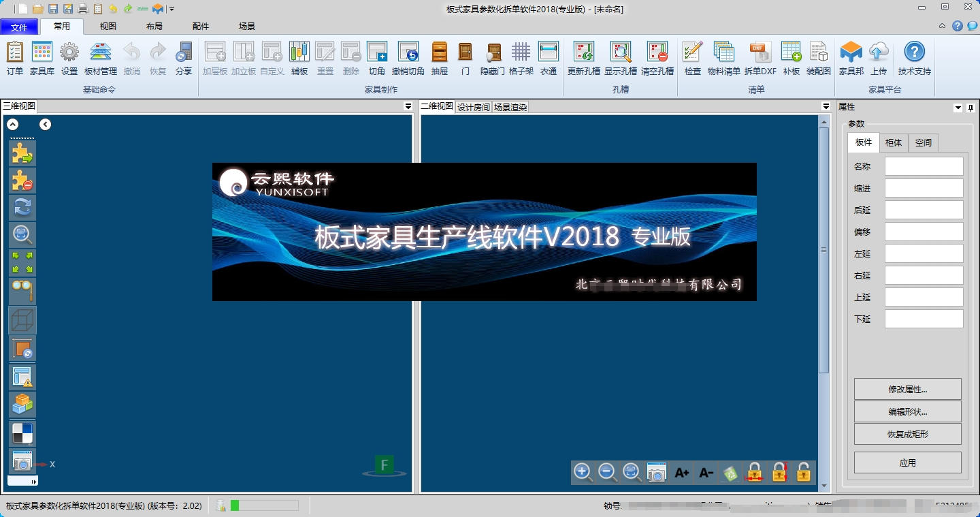
Task: Open the 场景渲染 view tab
Action: click(x=510, y=107)
